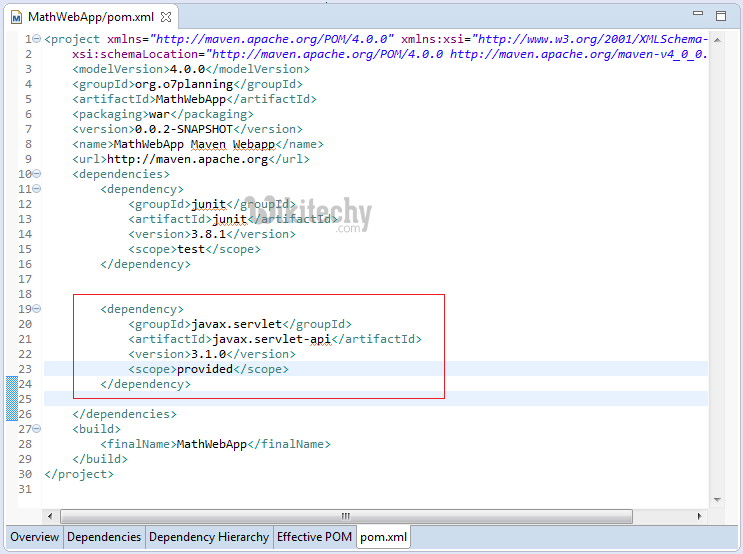
Task: Minimize the editor pane
Action: [697, 16]
